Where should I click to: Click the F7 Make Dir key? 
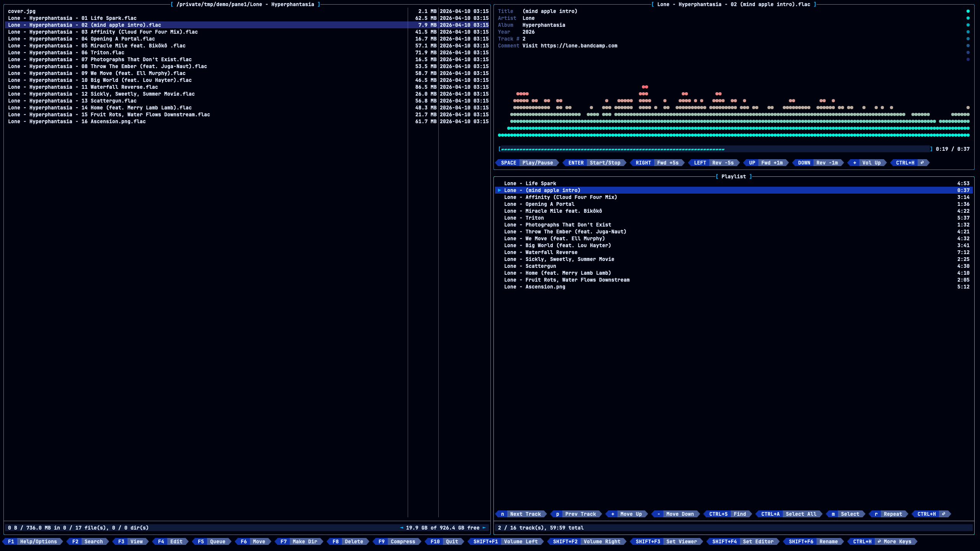299,541
